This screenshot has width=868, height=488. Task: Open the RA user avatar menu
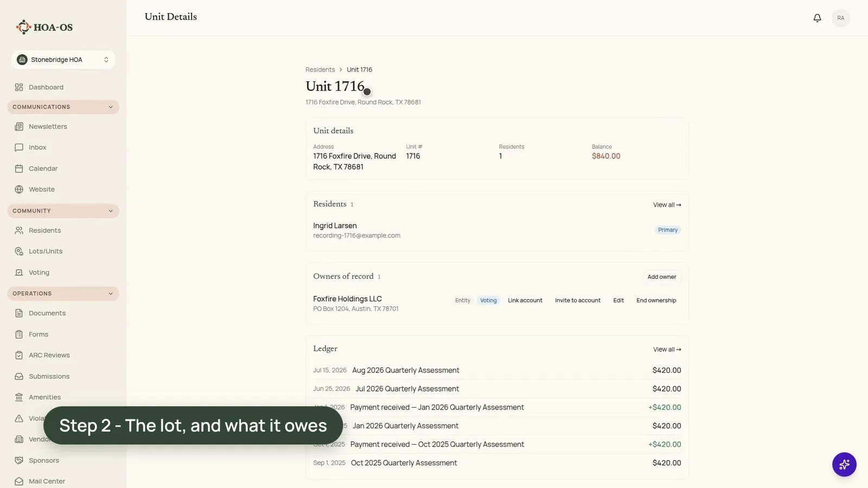[x=840, y=18]
